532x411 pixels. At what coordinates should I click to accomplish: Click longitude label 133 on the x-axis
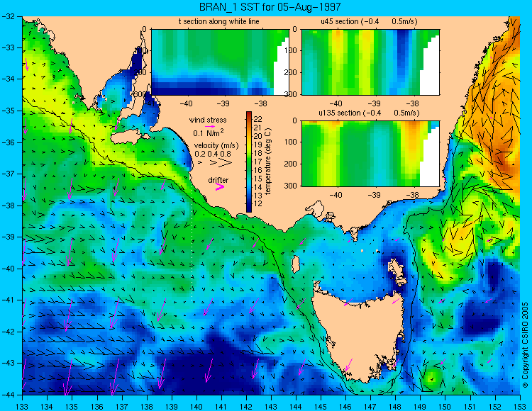click(22, 406)
